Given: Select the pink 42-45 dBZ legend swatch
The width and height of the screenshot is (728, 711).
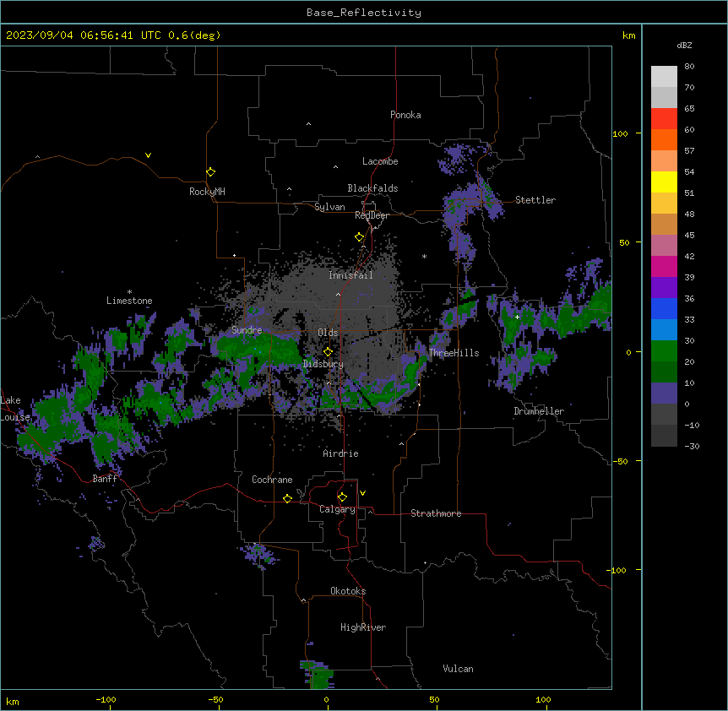Looking at the screenshot, I should pyautogui.click(x=664, y=246).
